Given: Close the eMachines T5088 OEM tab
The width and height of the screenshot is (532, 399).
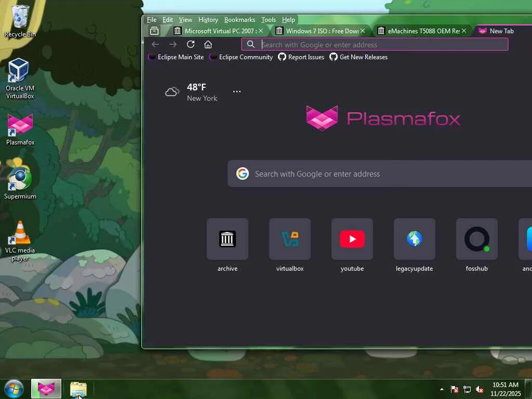Looking at the screenshot, I should point(464,31).
